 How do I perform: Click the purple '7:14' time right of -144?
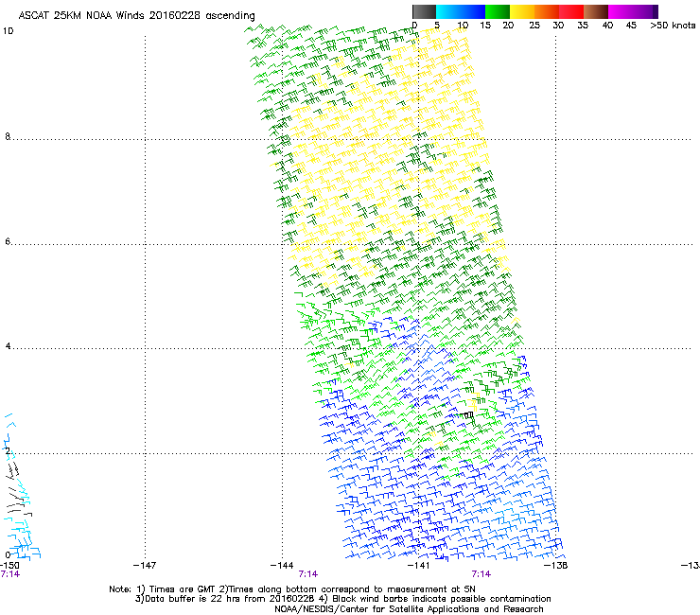click(x=308, y=574)
